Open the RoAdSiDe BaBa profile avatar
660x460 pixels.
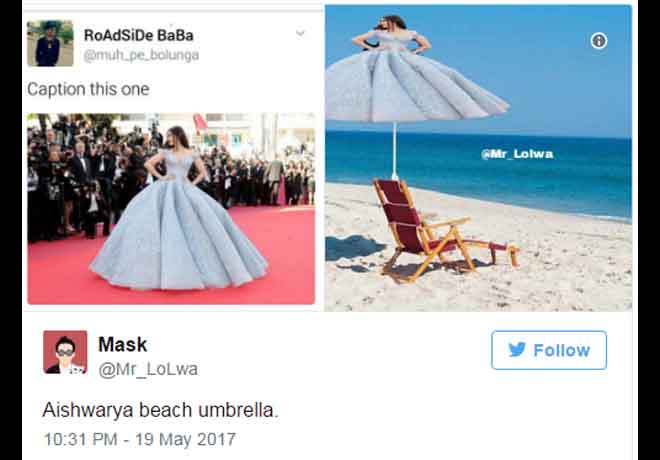click(51, 43)
